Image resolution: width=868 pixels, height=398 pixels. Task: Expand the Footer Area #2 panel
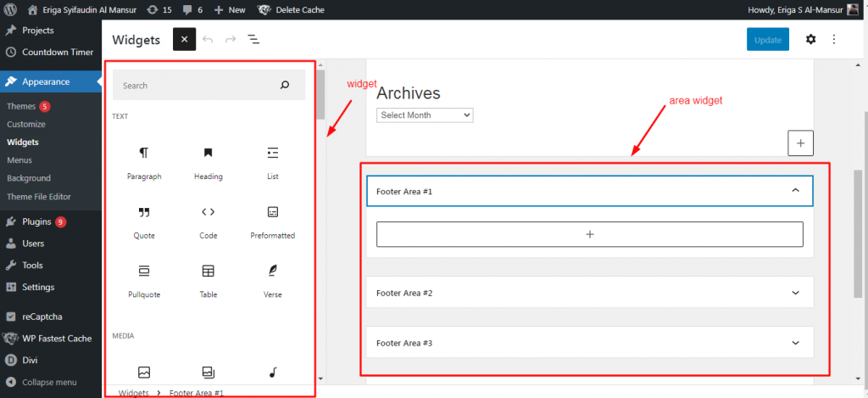pos(590,293)
